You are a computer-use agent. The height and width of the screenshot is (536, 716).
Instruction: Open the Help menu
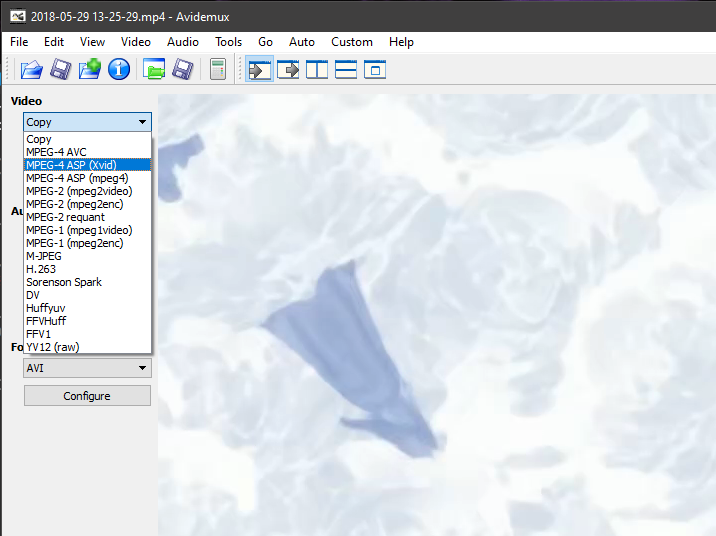point(401,42)
